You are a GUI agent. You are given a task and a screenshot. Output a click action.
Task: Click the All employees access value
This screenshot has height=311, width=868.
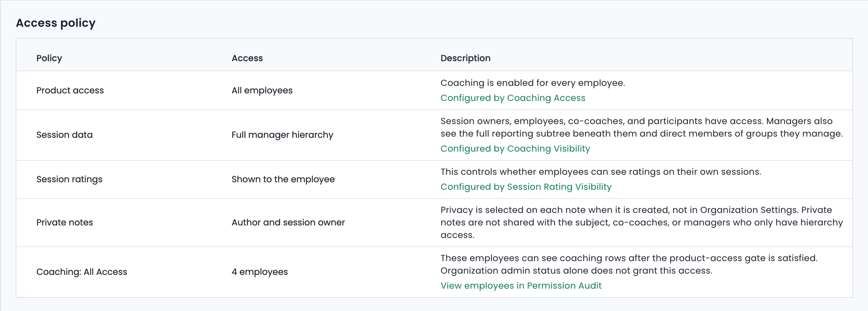(262, 90)
